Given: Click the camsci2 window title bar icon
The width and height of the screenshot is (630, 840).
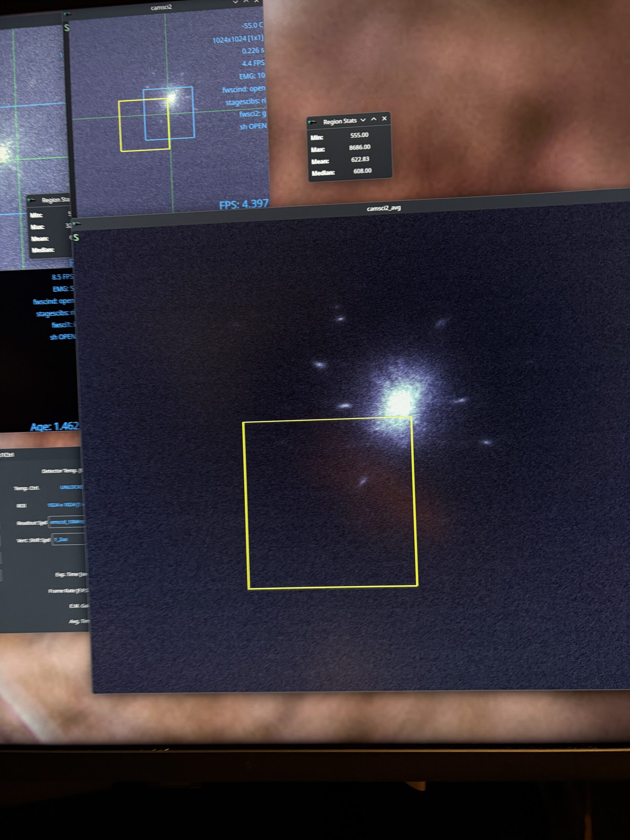Looking at the screenshot, I should [x=67, y=14].
